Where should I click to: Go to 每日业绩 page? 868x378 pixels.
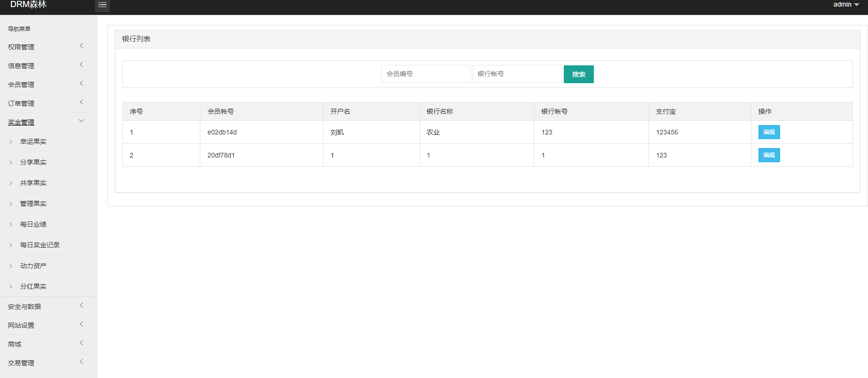(x=33, y=224)
